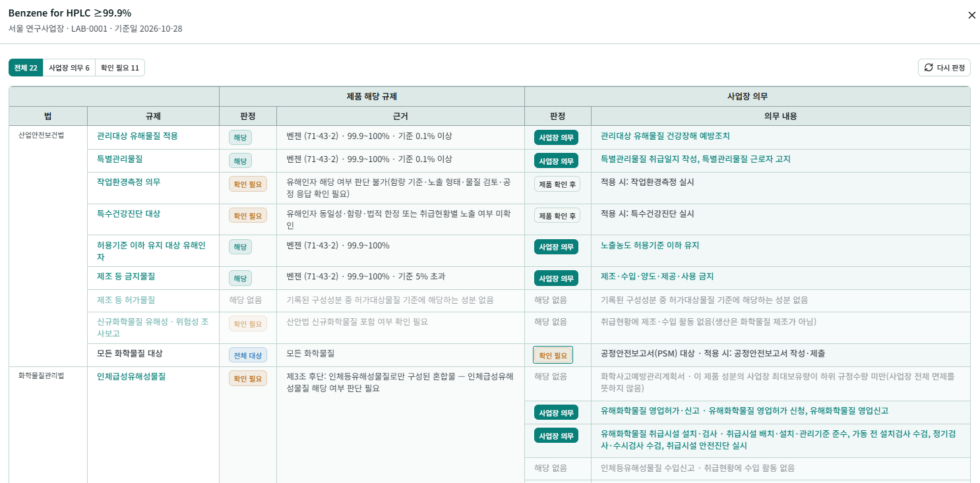
Task: Click 사업장 의무 badge for 건강장해 예방조치
Action: tap(556, 138)
